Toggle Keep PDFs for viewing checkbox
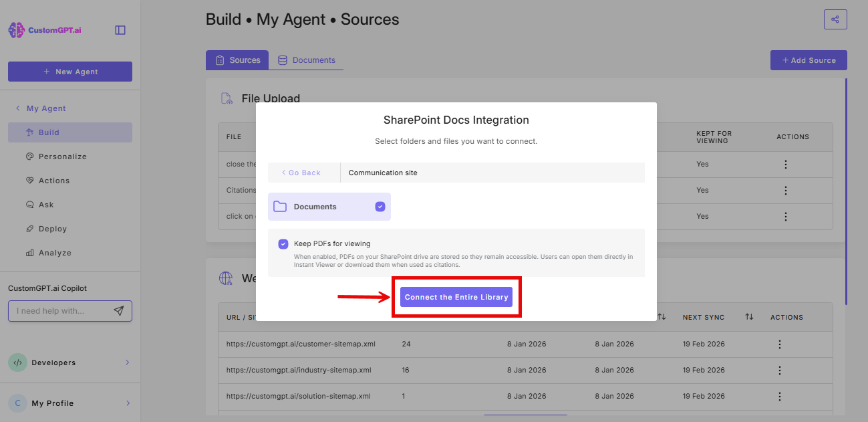 point(283,244)
